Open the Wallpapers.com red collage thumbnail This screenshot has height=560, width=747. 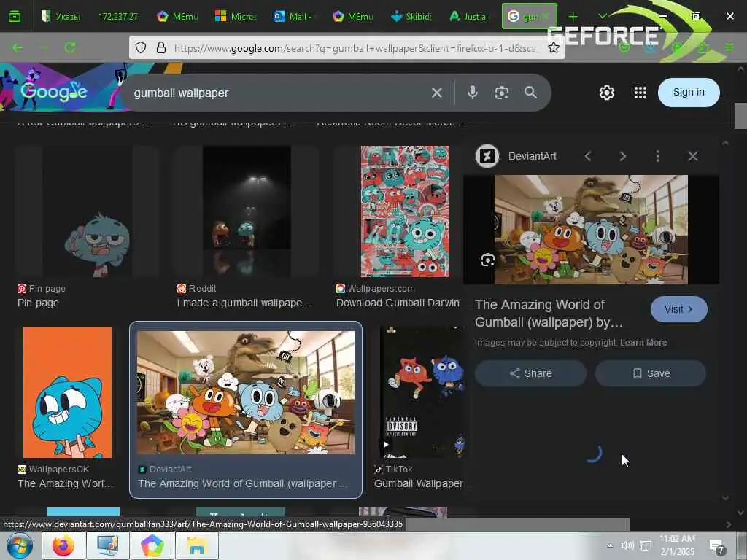(x=405, y=211)
